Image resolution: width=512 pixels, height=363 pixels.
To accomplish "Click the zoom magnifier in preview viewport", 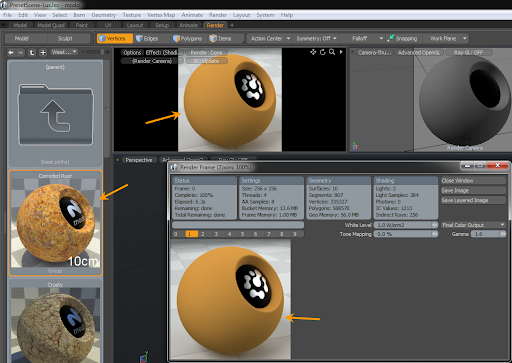I will tap(332, 52).
